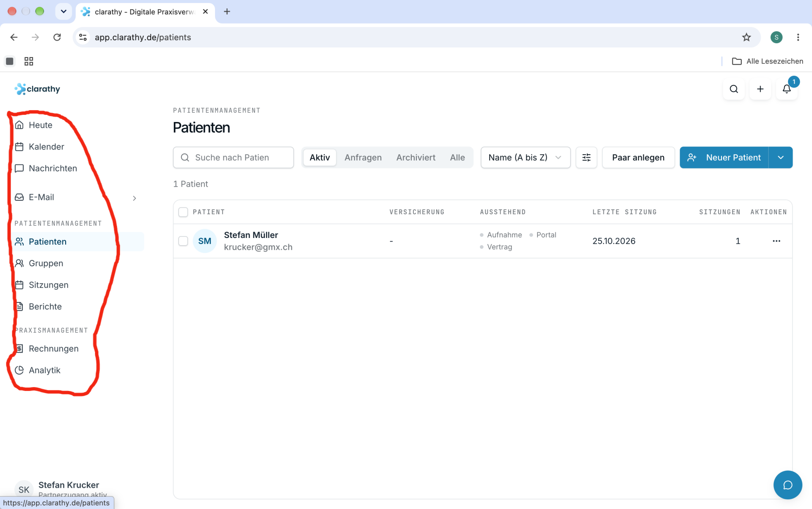Screen dimensions: 812x509
Task: Check the Stefan Müller row checkbox
Action: 183,241
